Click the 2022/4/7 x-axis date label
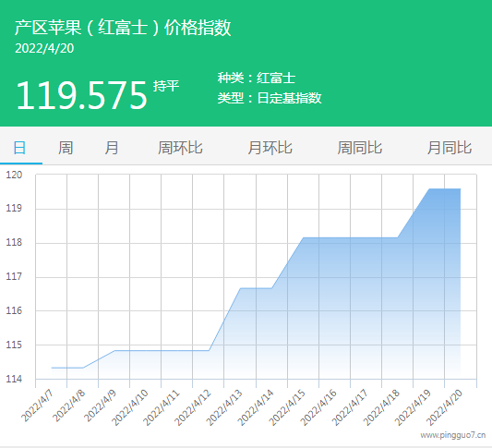492x448 pixels. (37, 406)
